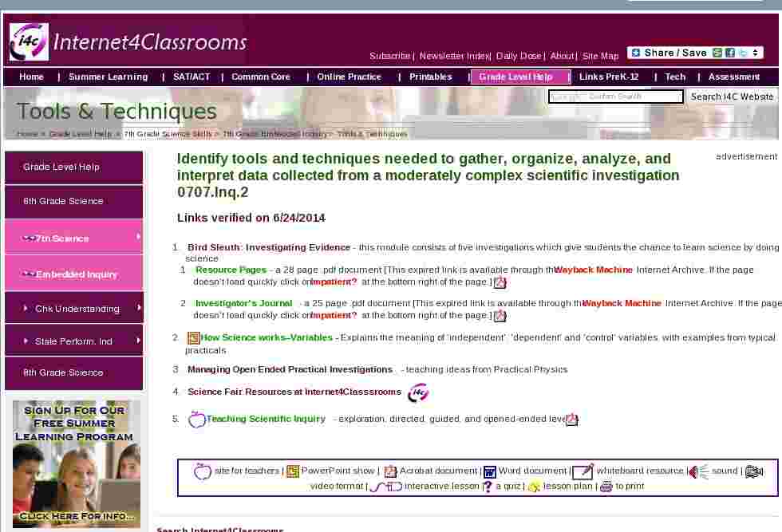The image size is (782, 532).
Task: Collapse the Embedded Inquiry sidebar section
Action: (73, 274)
